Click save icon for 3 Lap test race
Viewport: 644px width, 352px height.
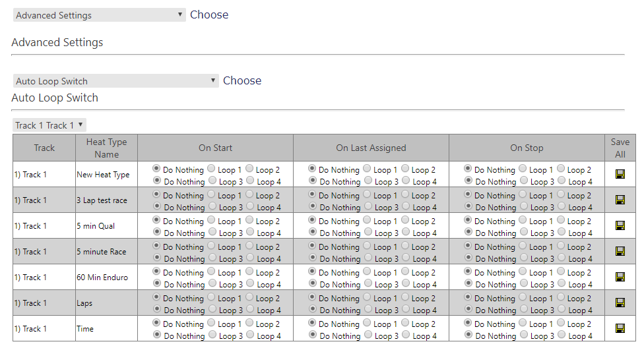[620, 200]
